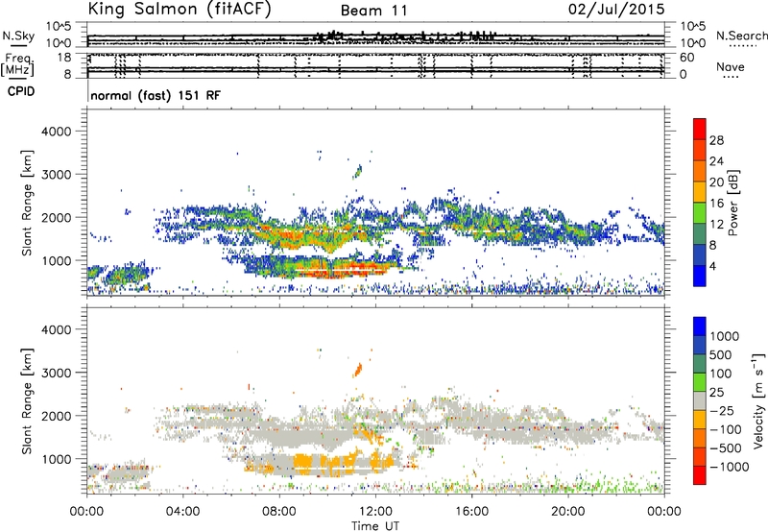Select the '16:00' time tick label

tap(471, 512)
